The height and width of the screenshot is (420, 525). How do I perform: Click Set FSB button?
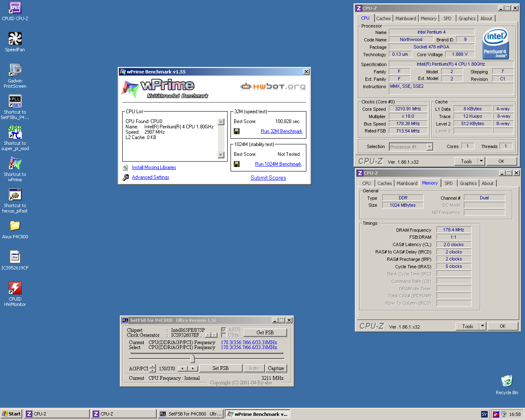coord(220,368)
